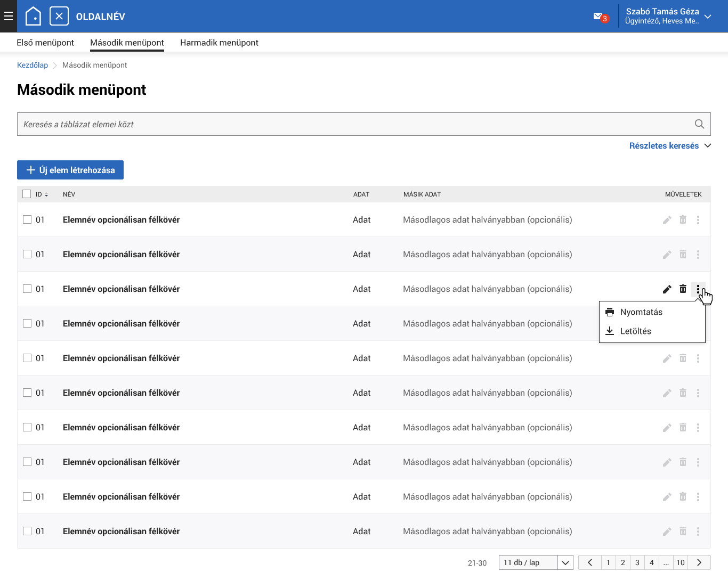The image size is (728, 588).
Task: Click the 21-30 range label
Action: pos(477,563)
